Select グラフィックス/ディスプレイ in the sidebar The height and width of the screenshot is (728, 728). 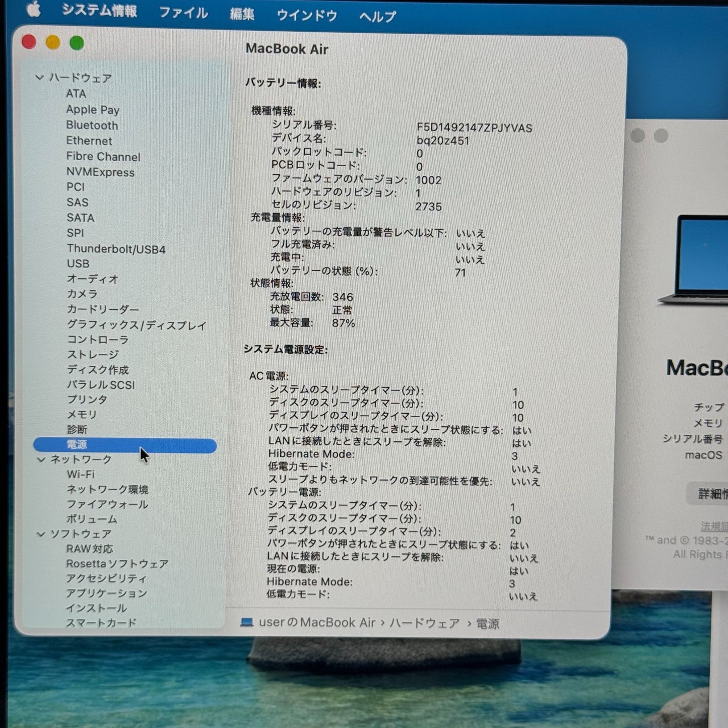137,325
